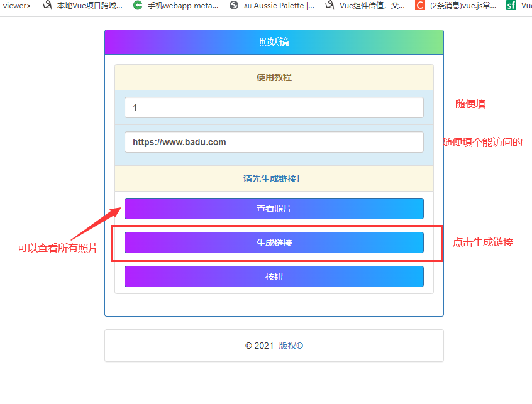
Task: Click the favicon of the 本地Vue项目跨域 bookmark
Action: coord(47,6)
